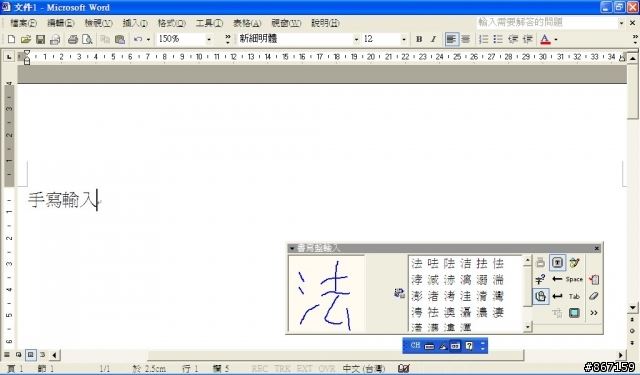Click the bulleted list icon
640x375 pixels.
(x=498, y=39)
